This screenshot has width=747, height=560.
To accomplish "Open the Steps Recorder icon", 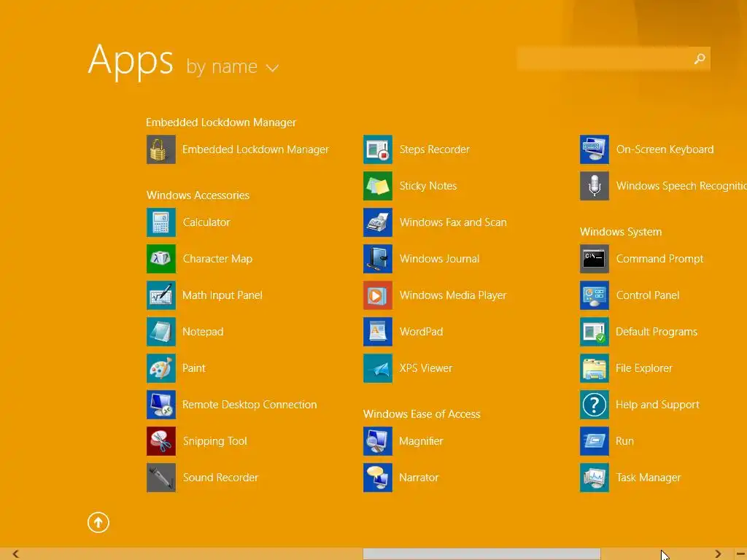I will (x=378, y=149).
